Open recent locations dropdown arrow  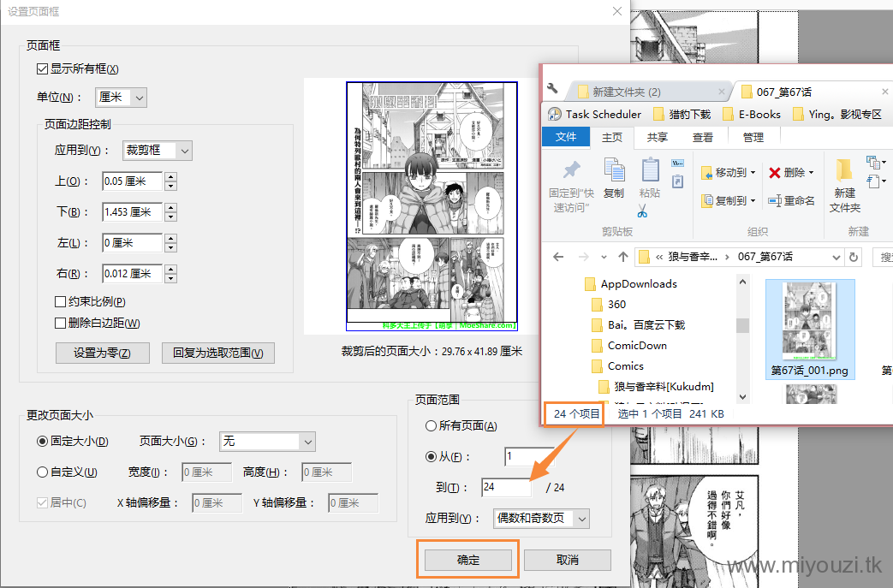604,258
